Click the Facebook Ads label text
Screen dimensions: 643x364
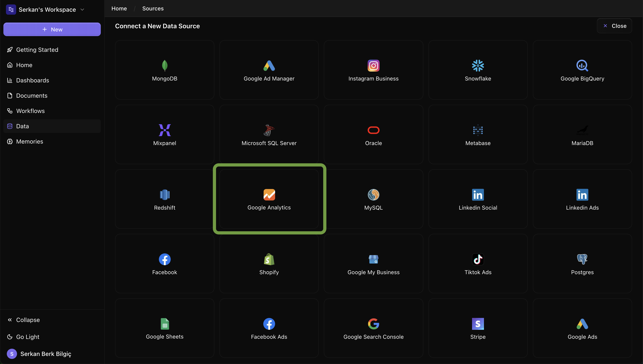click(269, 337)
